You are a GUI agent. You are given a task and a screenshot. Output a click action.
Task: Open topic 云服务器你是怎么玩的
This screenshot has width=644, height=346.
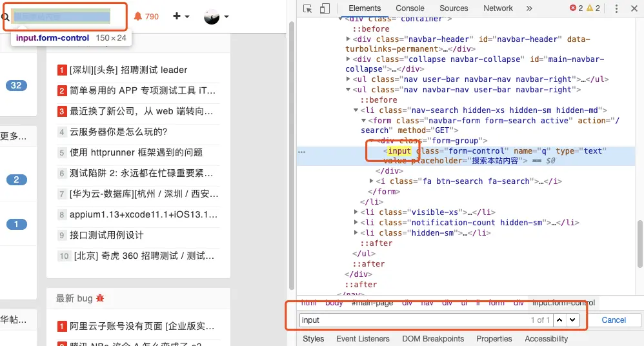point(118,132)
